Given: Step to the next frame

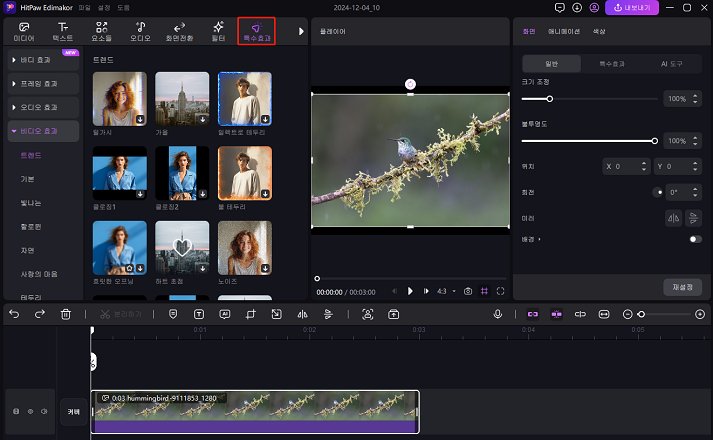Looking at the screenshot, I should click(x=426, y=291).
